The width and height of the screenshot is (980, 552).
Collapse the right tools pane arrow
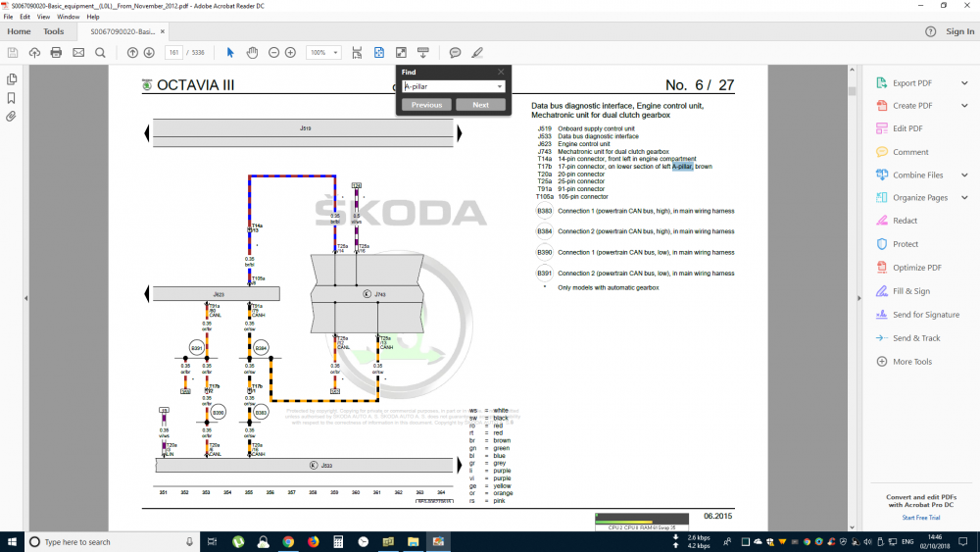(858, 298)
